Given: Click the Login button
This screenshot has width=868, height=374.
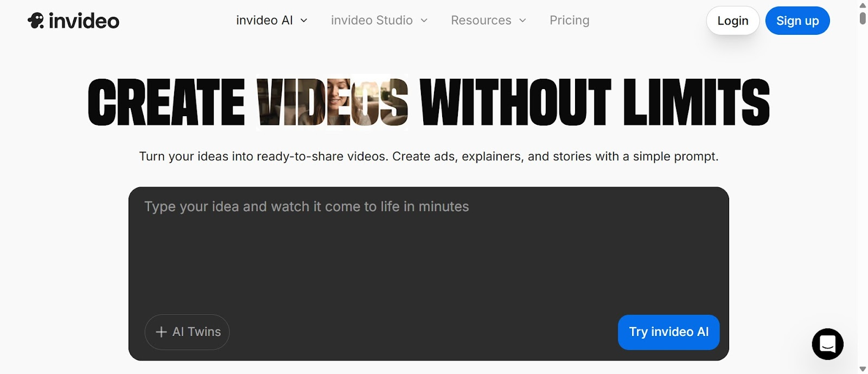Looking at the screenshot, I should 732,21.
